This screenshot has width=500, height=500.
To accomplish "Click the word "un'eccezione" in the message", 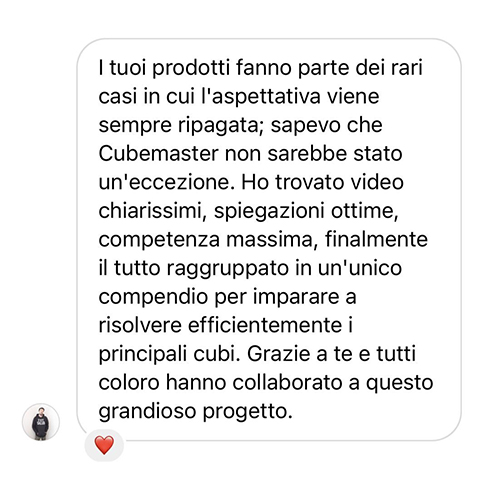I will pos(167,182).
